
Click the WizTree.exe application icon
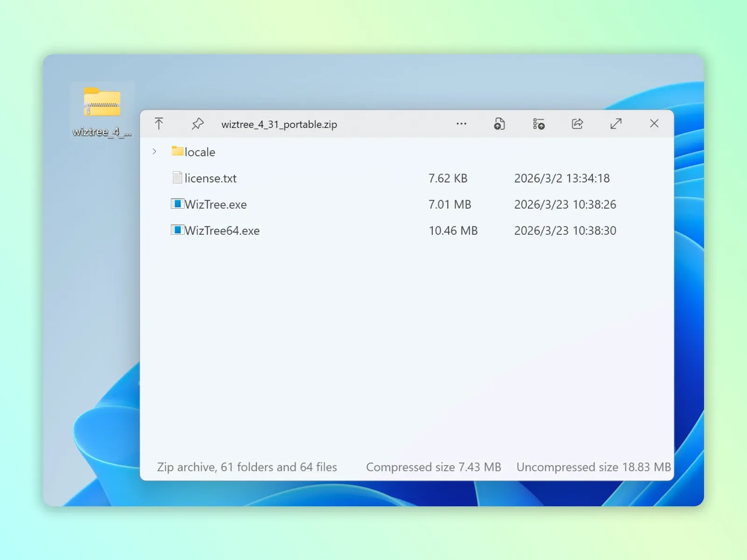click(x=177, y=203)
